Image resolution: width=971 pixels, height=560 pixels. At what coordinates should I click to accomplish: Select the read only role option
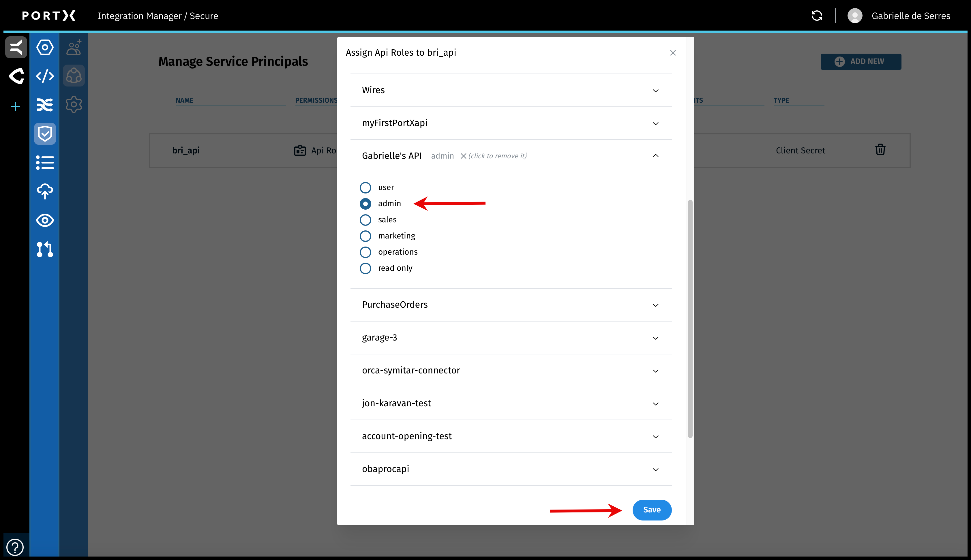[x=365, y=268]
